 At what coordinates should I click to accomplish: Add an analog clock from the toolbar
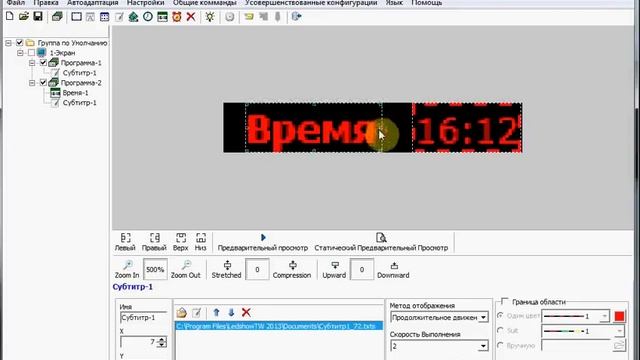click(x=148, y=17)
